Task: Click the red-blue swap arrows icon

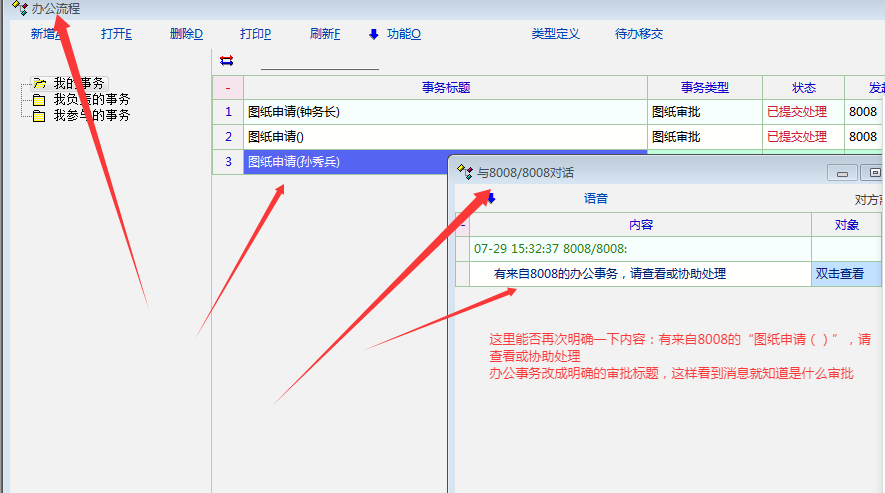Action: 226,60
